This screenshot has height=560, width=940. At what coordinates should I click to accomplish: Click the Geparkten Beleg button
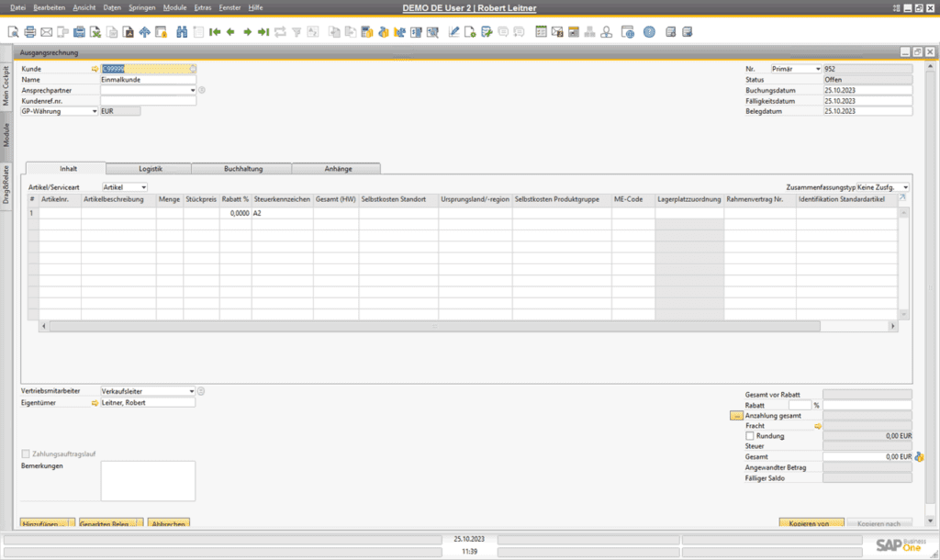111,523
